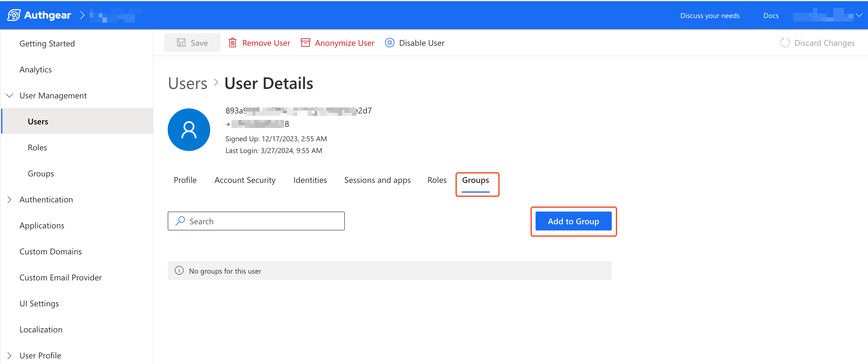Click the Authgear logo icon
Image resolution: width=868 pixels, height=364 pixels.
coord(14,15)
